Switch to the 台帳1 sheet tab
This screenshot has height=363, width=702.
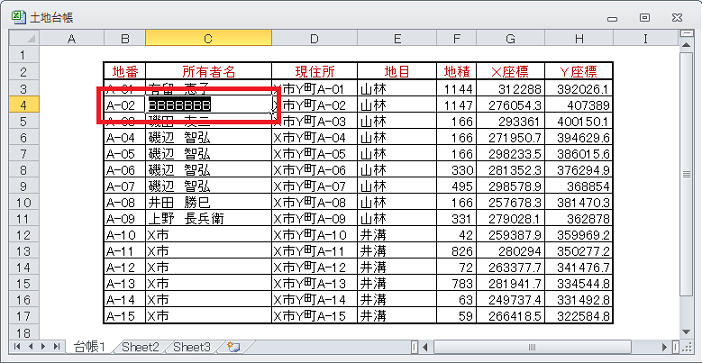point(89,346)
